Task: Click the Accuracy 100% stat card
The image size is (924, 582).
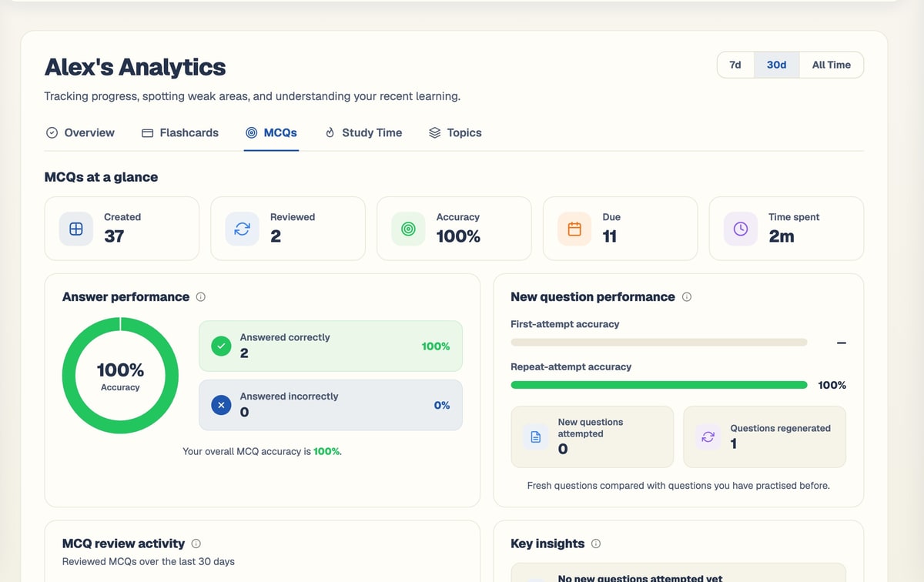Action: [x=454, y=229]
